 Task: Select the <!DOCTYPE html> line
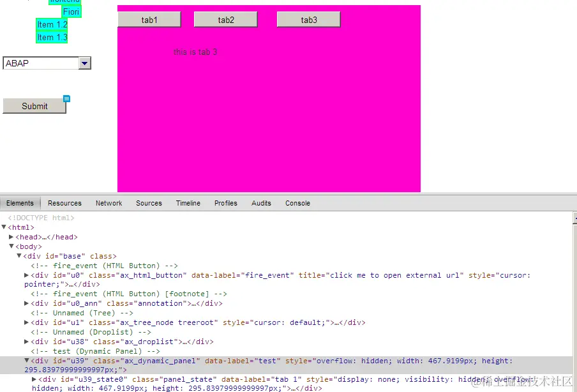point(41,218)
